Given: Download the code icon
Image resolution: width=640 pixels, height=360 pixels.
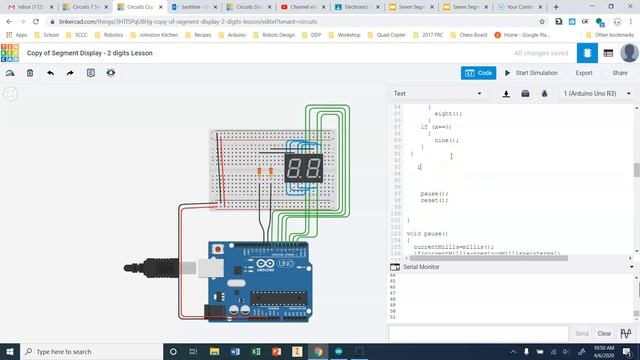Looking at the screenshot, I should (x=506, y=94).
